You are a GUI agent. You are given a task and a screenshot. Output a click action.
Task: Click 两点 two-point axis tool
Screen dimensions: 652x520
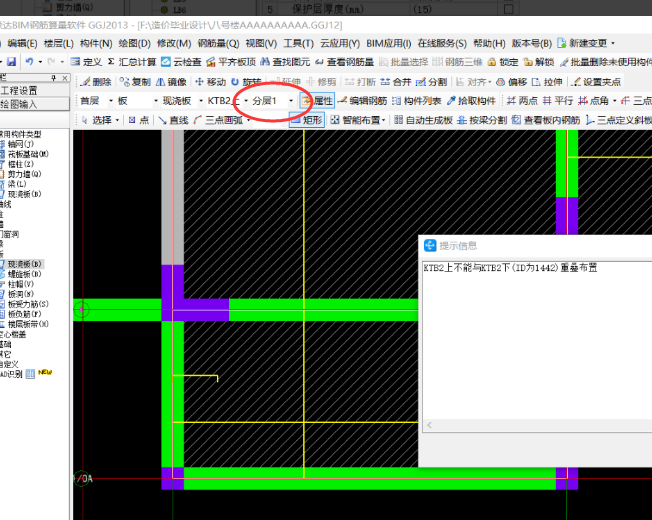pyautogui.click(x=522, y=101)
